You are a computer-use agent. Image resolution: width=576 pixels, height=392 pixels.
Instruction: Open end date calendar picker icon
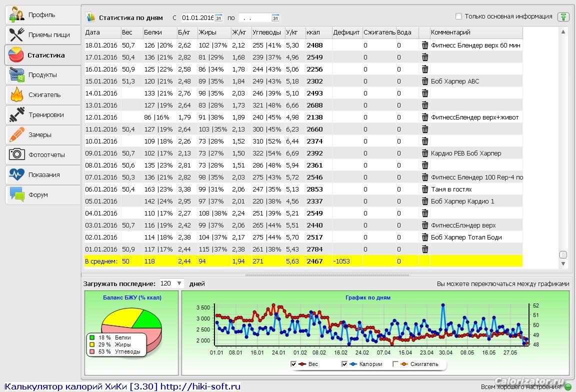275,17
